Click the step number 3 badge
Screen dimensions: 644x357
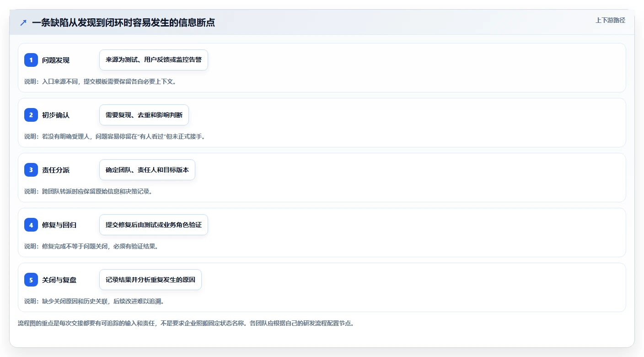[31, 170]
